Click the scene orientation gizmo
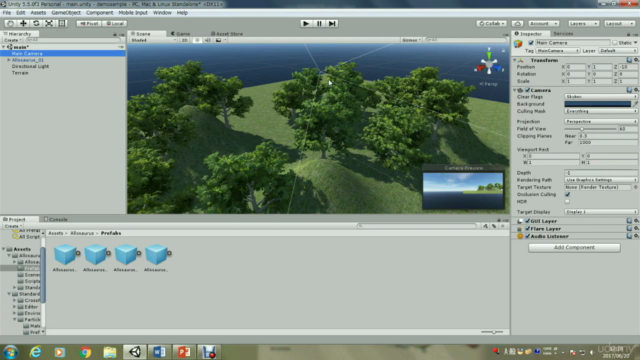The width and height of the screenshot is (640, 360). coord(489,65)
